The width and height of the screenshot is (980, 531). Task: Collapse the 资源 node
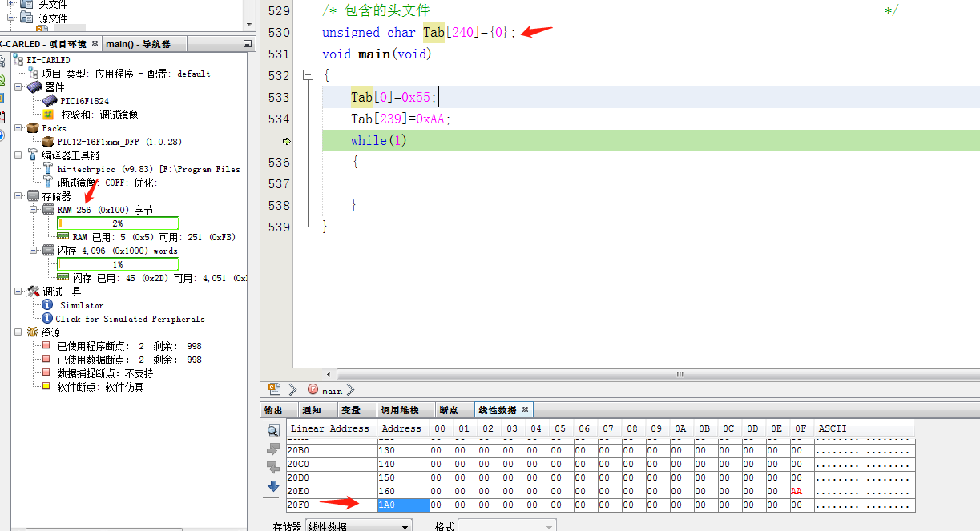[x=18, y=332]
